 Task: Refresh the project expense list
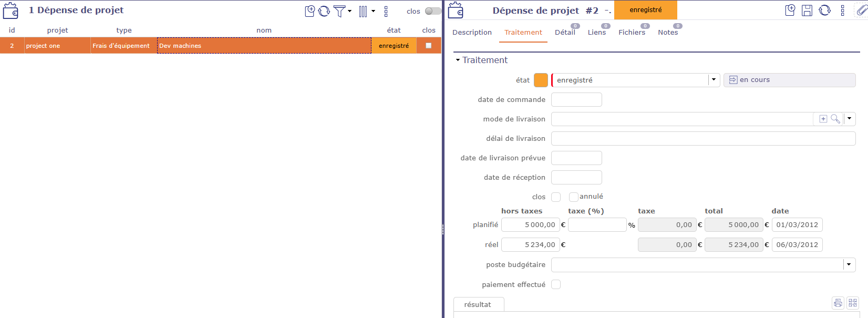click(x=324, y=11)
